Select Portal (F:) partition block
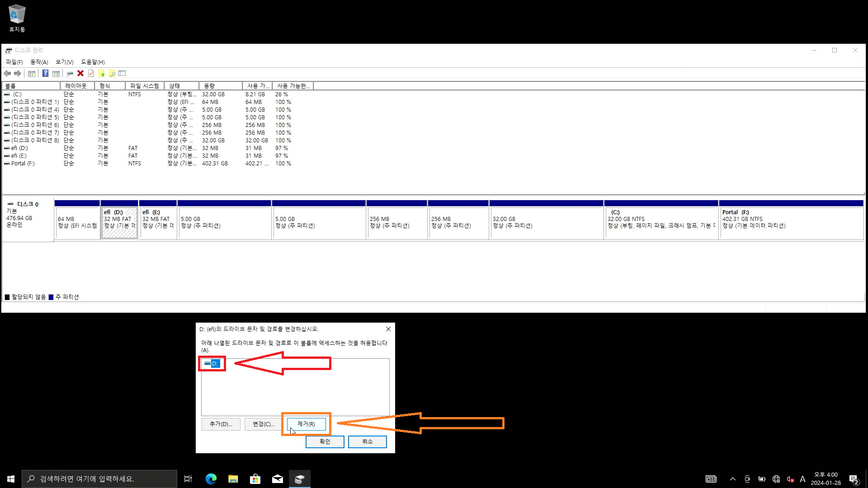Image resolution: width=868 pixels, height=488 pixels. coord(791,223)
